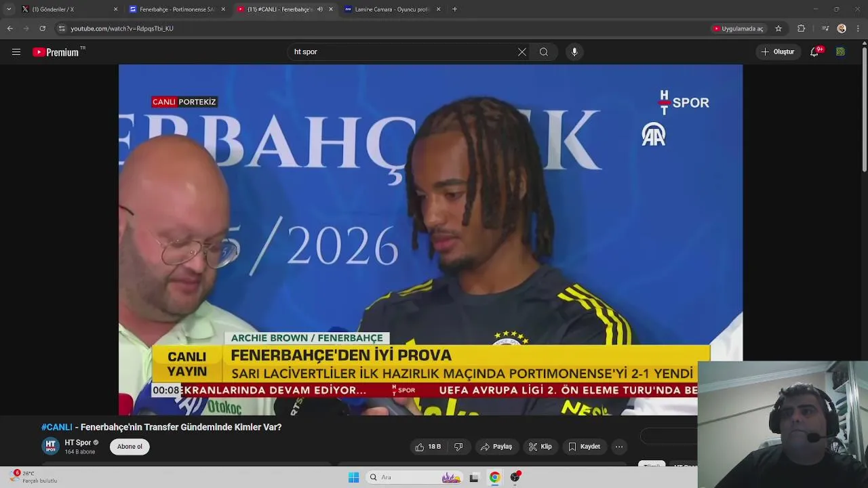Open the OBS app taskbar icon
868x488 pixels.
pyautogui.click(x=515, y=477)
